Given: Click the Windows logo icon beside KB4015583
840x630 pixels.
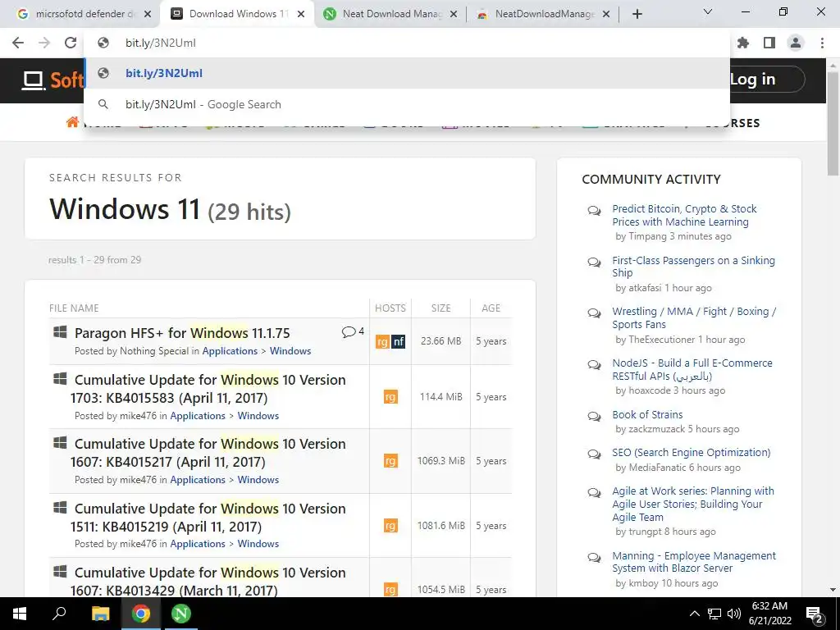Looking at the screenshot, I should 60,379.
